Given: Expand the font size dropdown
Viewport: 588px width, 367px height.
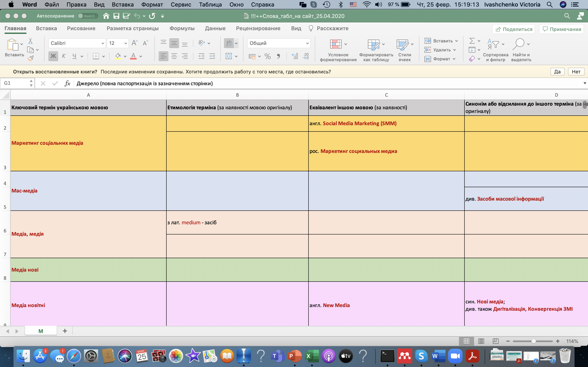Looking at the screenshot, I should click(x=125, y=43).
